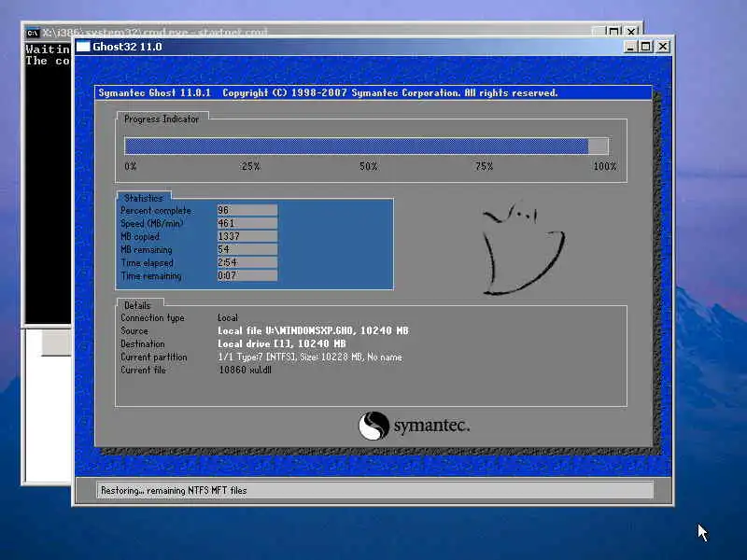The height and width of the screenshot is (560, 747).
Task: Click the 'Percent complete' label
Action: (156, 211)
